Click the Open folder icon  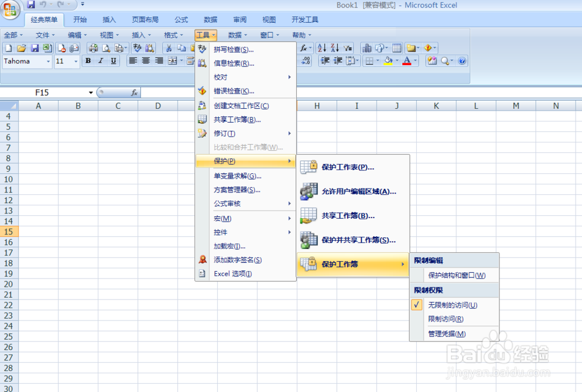(x=22, y=48)
